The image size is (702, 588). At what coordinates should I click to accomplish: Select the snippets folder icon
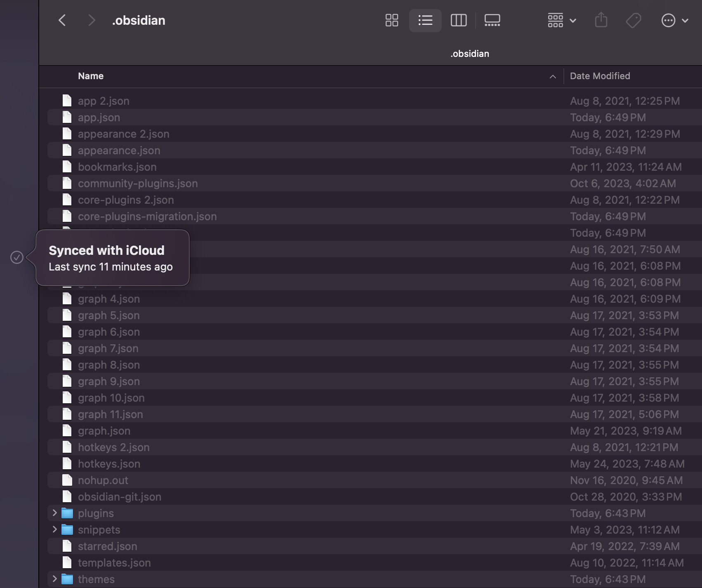[x=67, y=529]
